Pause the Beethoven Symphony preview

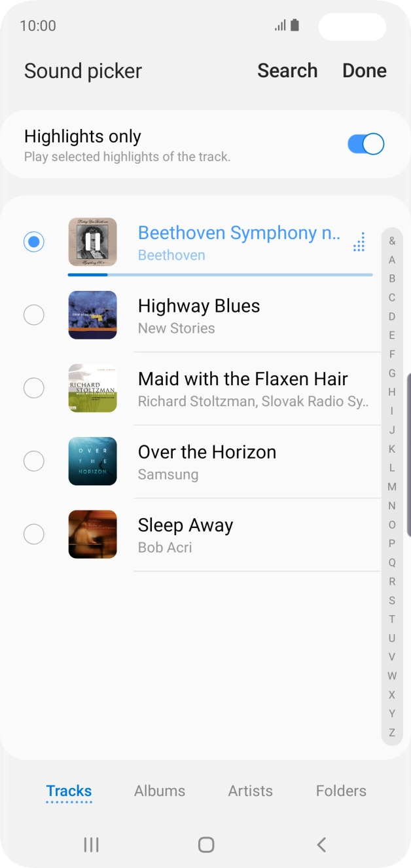tap(92, 242)
